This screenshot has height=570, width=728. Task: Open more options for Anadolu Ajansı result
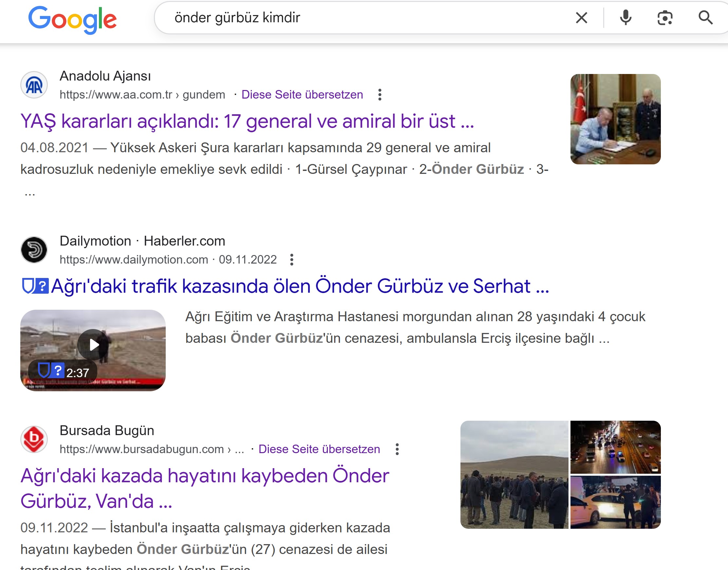380,95
